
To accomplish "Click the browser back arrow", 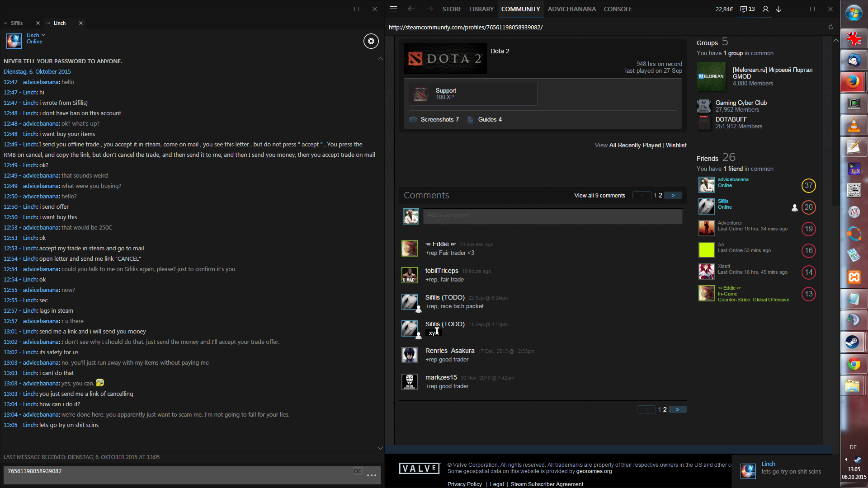I will click(411, 9).
